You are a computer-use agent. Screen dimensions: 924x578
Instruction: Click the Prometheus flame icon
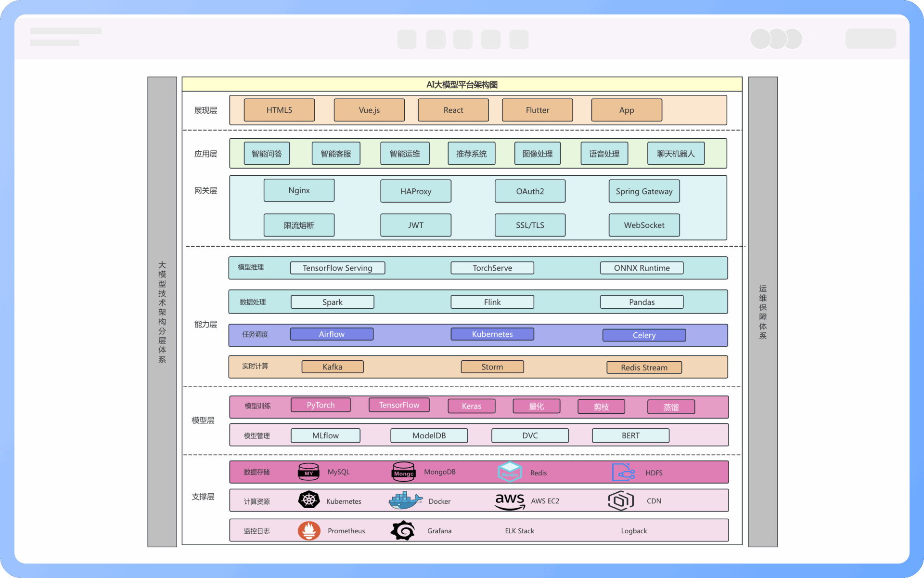[x=309, y=530]
